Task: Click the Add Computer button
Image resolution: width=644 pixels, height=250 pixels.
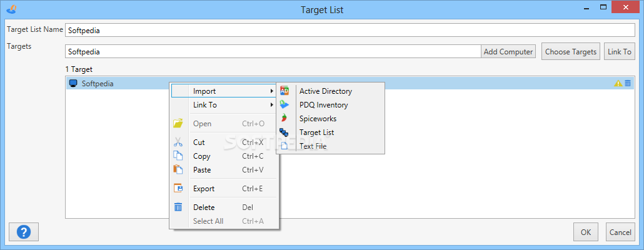Action: point(508,52)
